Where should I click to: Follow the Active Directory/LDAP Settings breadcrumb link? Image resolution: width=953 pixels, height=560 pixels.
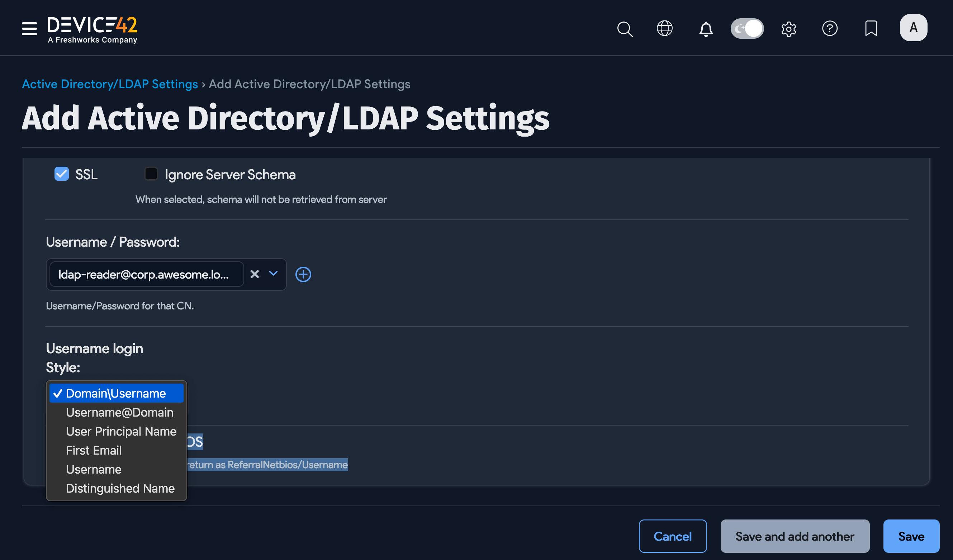(x=110, y=84)
